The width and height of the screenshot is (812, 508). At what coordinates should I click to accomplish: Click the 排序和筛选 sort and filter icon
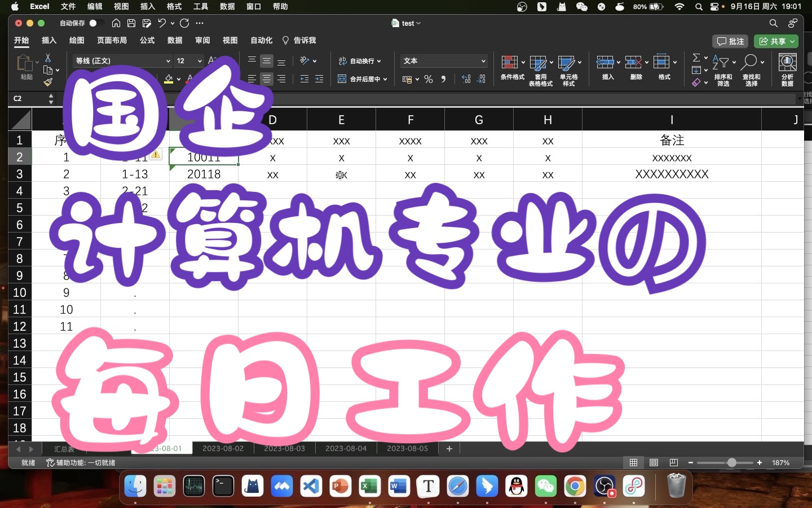(721, 62)
